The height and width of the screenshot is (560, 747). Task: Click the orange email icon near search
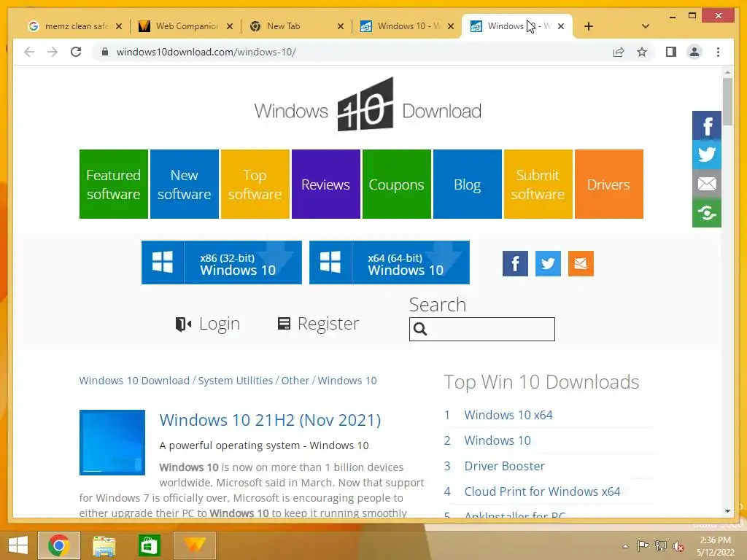pos(581,263)
